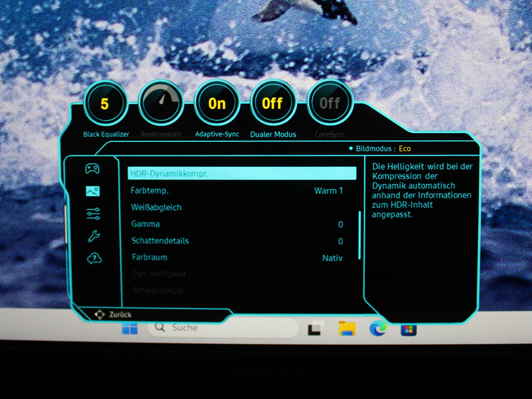Open the wrench system settings icon
The image size is (532, 399).
click(x=94, y=236)
